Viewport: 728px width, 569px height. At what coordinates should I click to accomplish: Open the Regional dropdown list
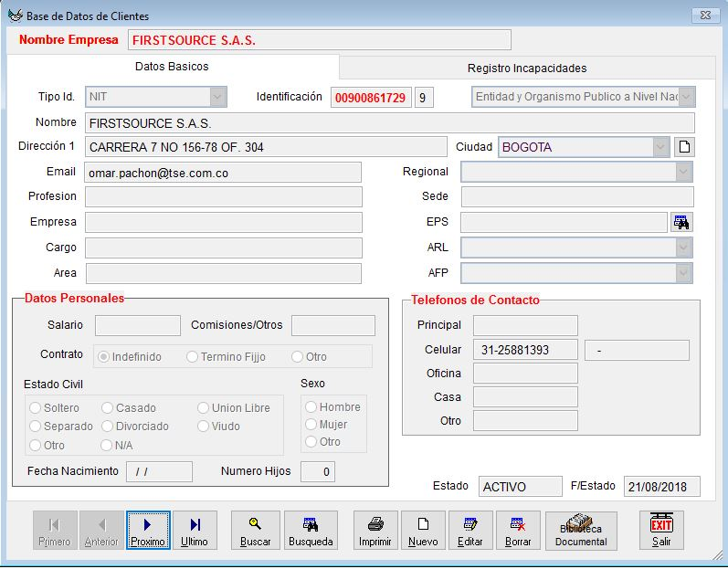click(683, 172)
